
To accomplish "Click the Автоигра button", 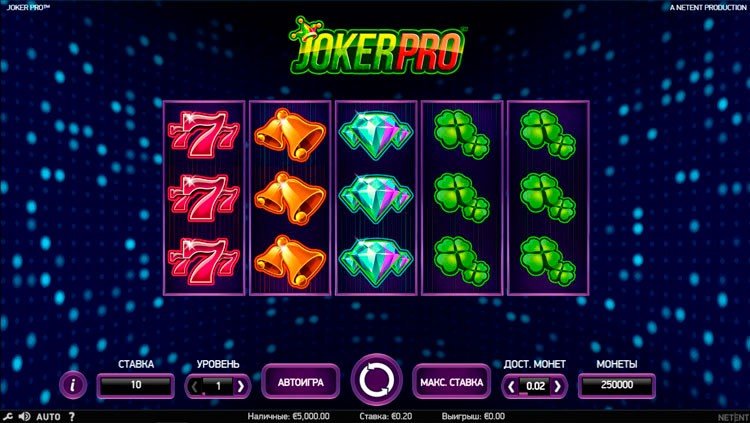I will pos(300,382).
